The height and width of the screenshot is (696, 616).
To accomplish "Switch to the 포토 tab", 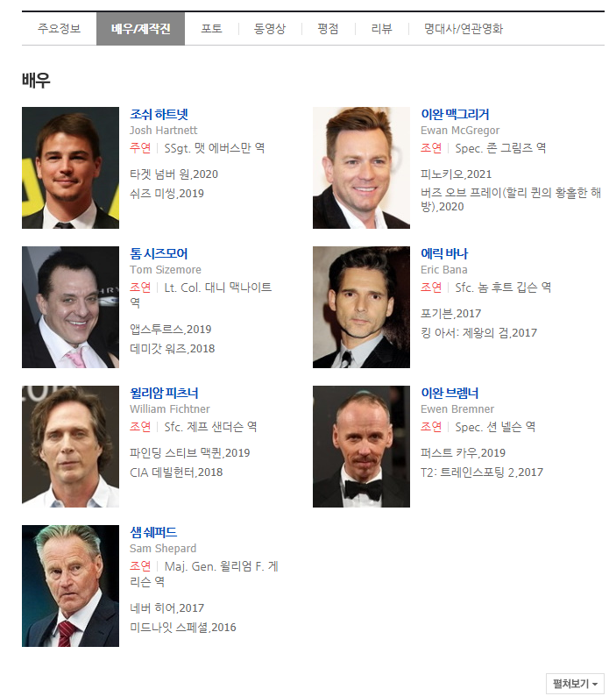I will point(211,29).
